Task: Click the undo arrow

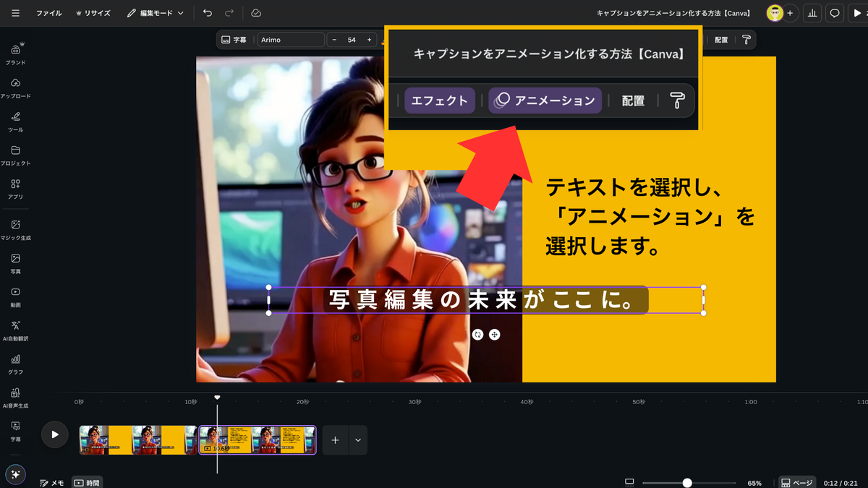Action: pyautogui.click(x=208, y=13)
